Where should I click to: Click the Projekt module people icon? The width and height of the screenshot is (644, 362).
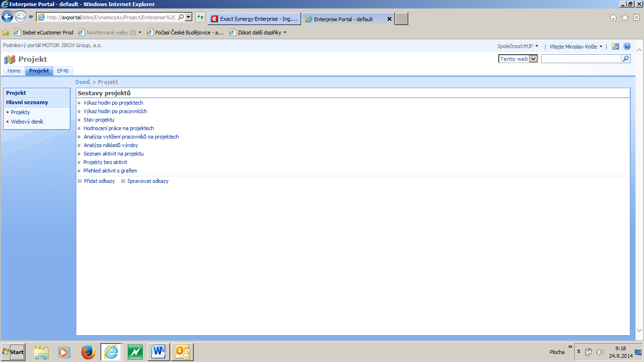[9, 59]
